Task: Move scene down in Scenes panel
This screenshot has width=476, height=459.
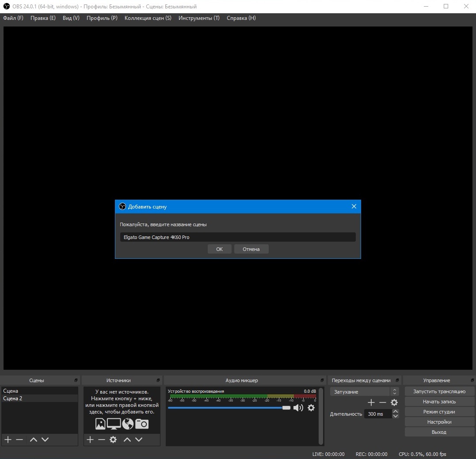Action: (45, 439)
